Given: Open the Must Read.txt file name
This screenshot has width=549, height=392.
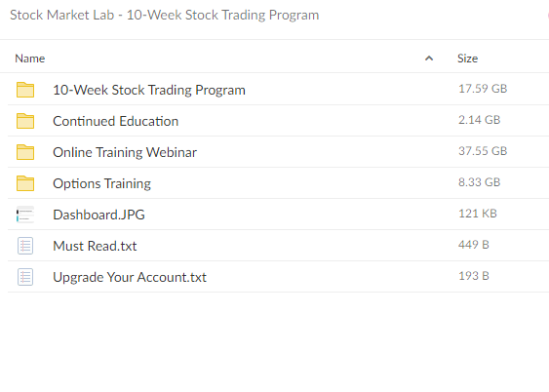Looking at the screenshot, I should (x=95, y=246).
